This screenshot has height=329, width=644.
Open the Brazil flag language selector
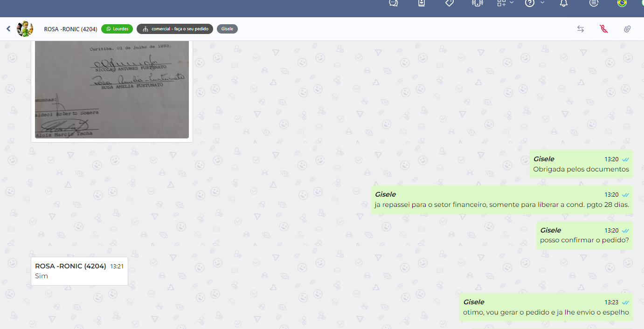(x=622, y=3)
